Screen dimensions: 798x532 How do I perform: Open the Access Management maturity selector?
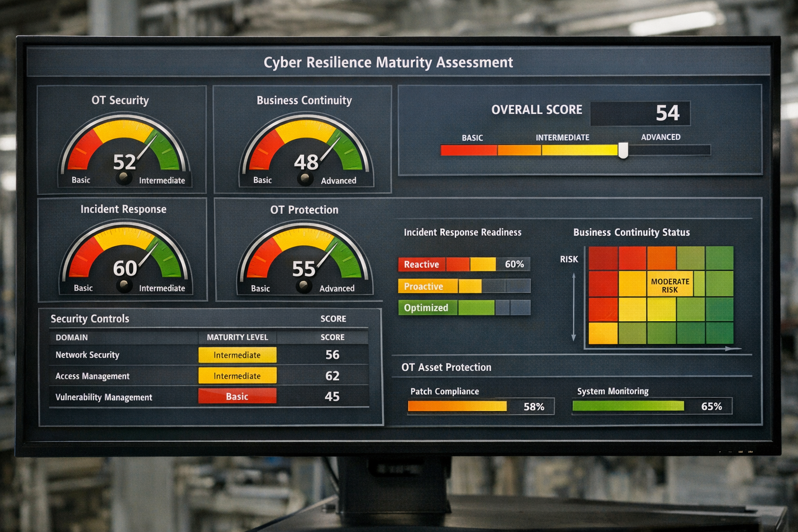click(237, 376)
